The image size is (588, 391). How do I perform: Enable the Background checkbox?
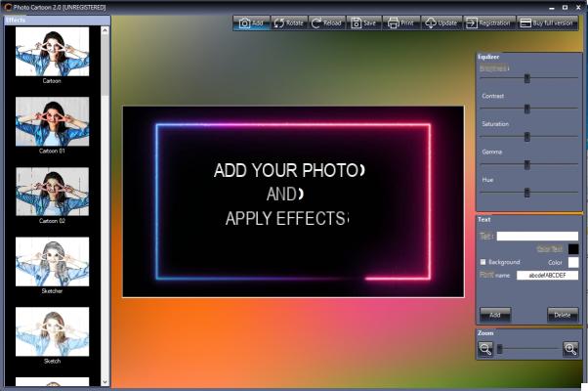coord(483,262)
